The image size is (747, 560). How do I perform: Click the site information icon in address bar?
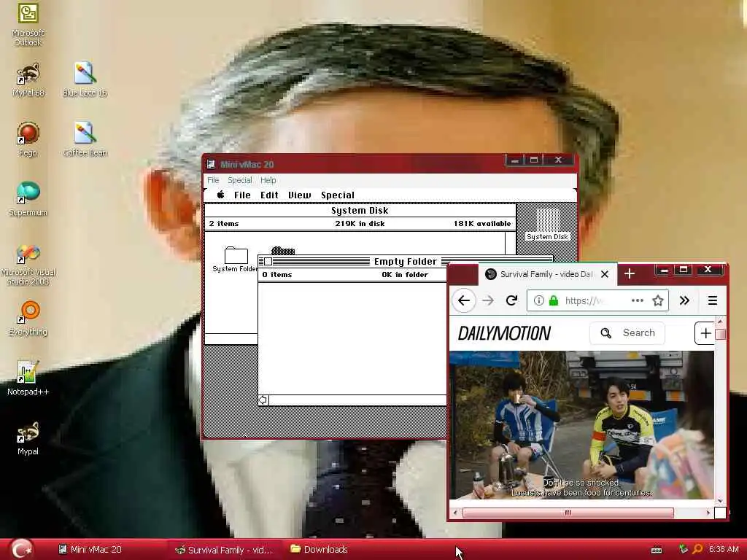(x=538, y=300)
